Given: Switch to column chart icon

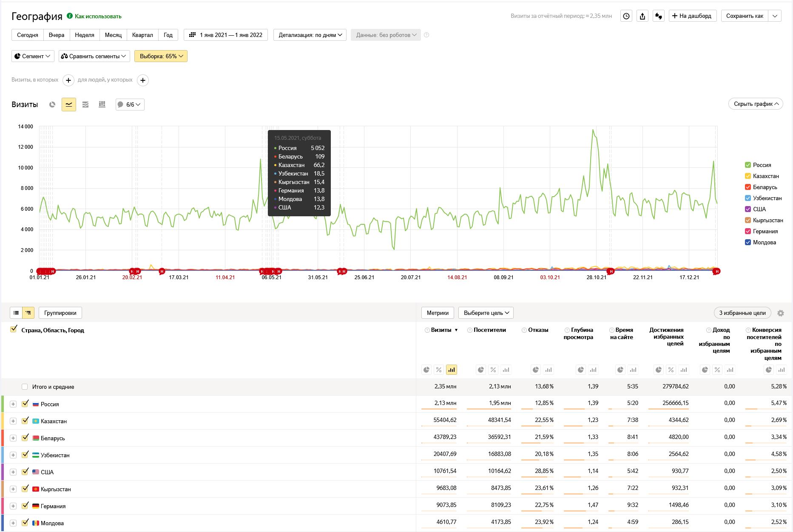Looking at the screenshot, I should point(102,105).
